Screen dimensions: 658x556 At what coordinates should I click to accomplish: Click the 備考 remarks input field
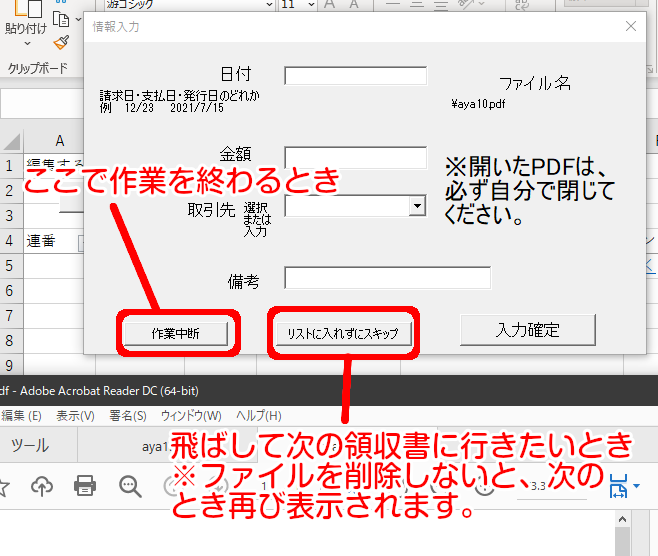click(x=387, y=278)
